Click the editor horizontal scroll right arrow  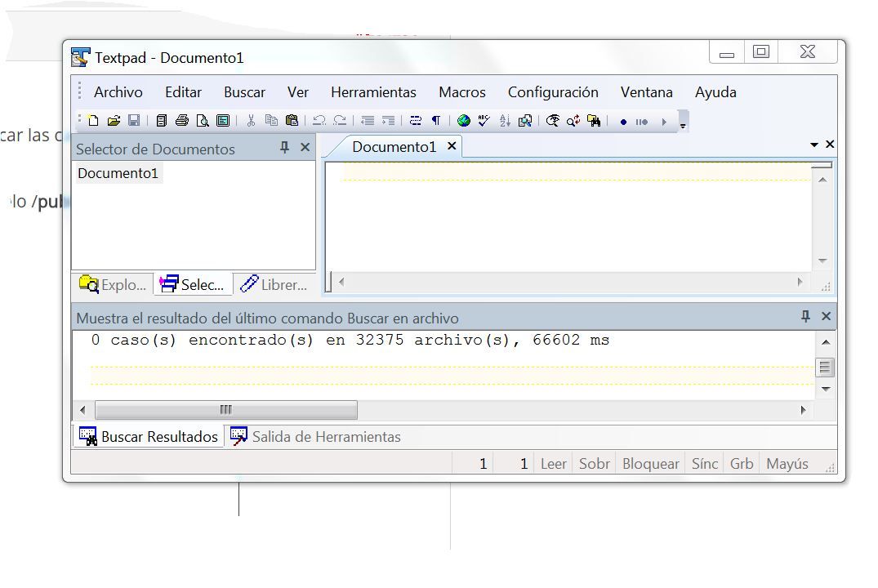pos(800,283)
